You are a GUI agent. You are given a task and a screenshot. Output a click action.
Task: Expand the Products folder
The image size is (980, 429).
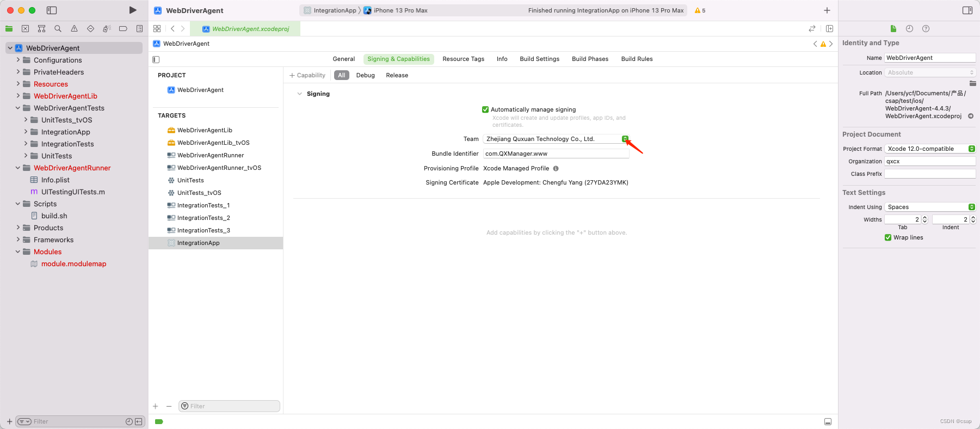point(18,228)
